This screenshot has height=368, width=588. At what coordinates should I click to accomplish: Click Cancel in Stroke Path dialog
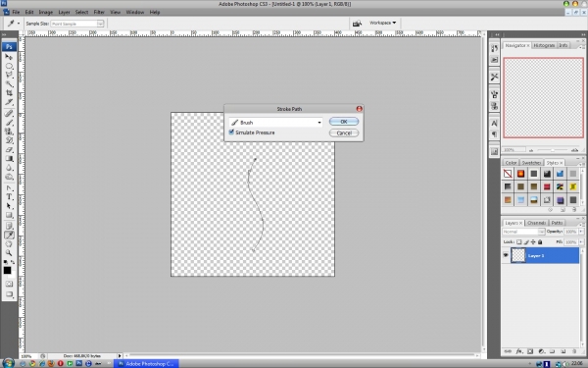click(344, 132)
